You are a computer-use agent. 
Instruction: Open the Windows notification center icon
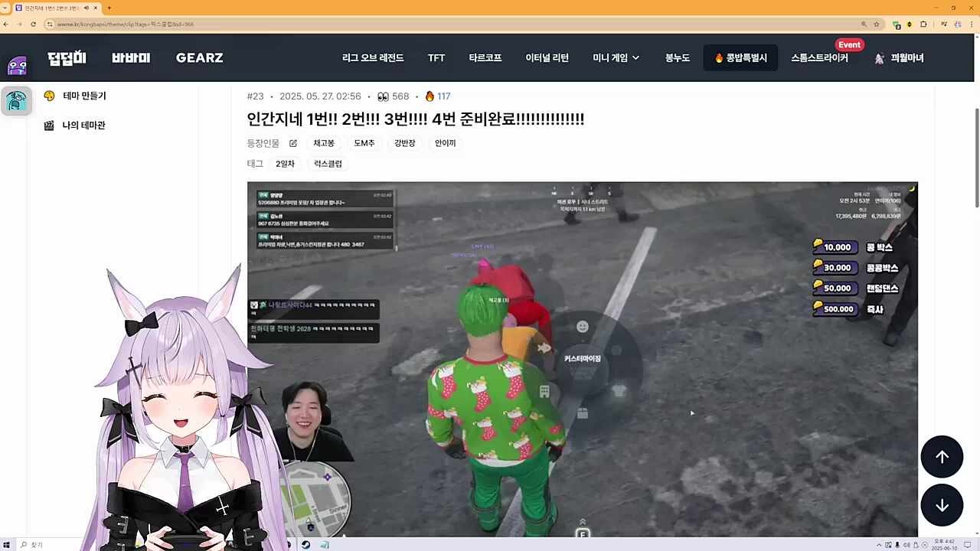(968, 545)
